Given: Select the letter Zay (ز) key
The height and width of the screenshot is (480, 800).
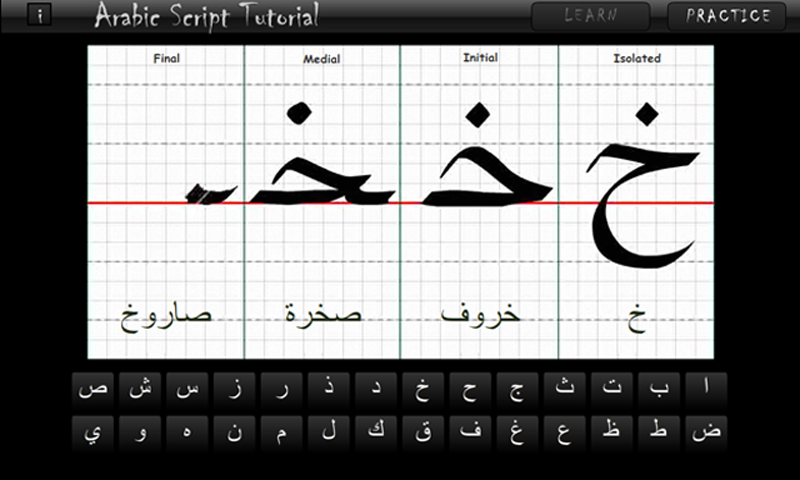Looking at the screenshot, I should (234, 390).
